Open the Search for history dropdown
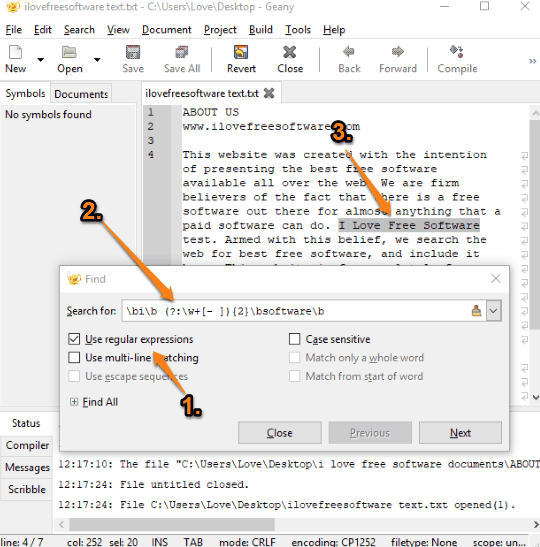The width and height of the screenshot is (540, 547). point(494,310)
